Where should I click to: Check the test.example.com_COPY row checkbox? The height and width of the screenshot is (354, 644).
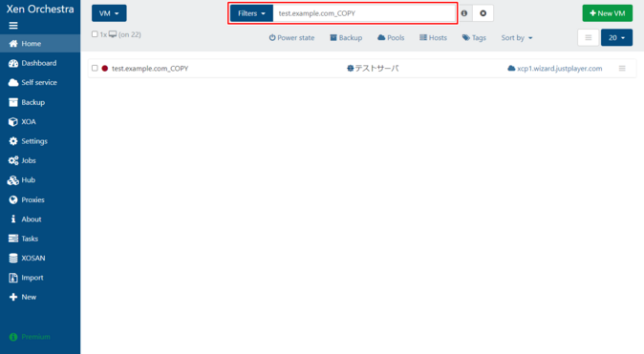95,68
